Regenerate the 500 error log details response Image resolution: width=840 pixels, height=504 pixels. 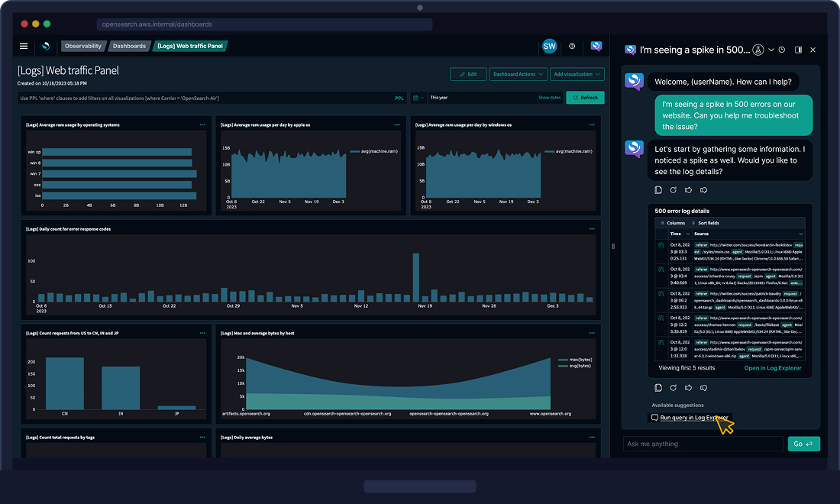pos(674,388)
